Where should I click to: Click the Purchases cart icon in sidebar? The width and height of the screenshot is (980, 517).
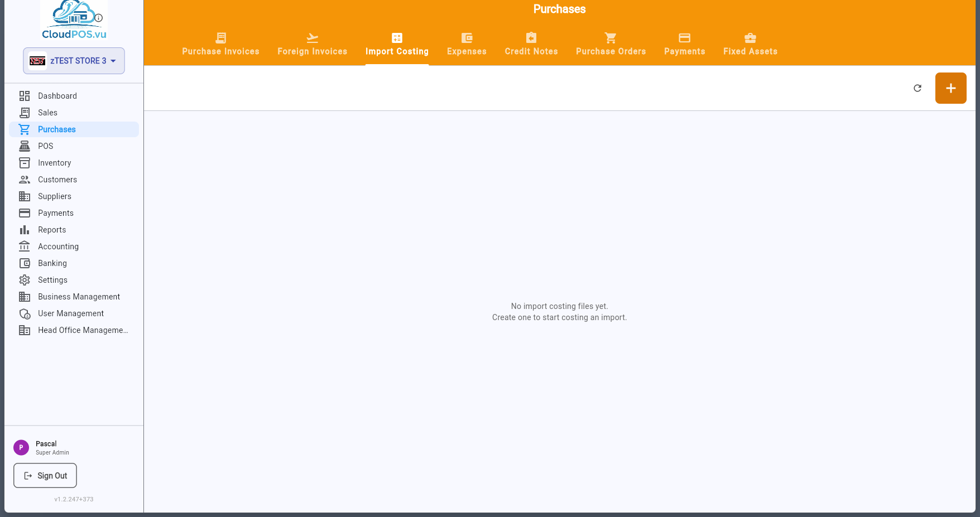[x=25, y=129]
